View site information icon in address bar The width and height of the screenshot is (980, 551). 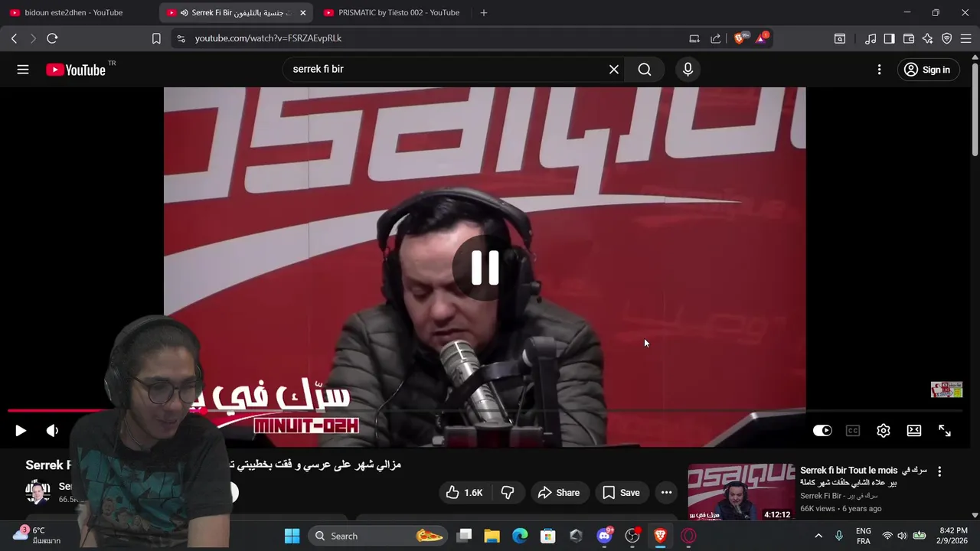[x=181, y=38]
